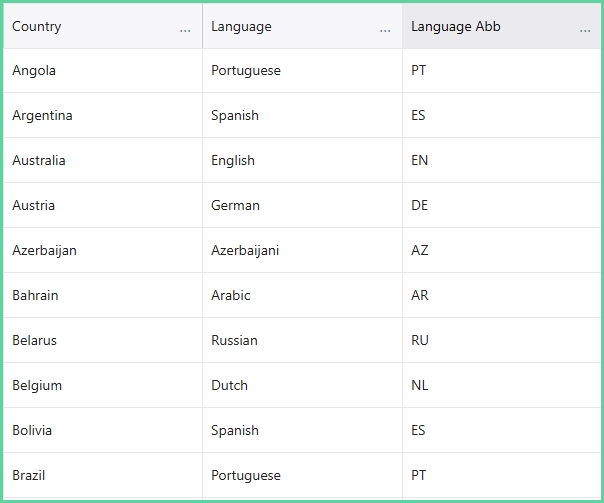Select the Language Abb column header
The image size is (604, 503).
coord(502,26)
